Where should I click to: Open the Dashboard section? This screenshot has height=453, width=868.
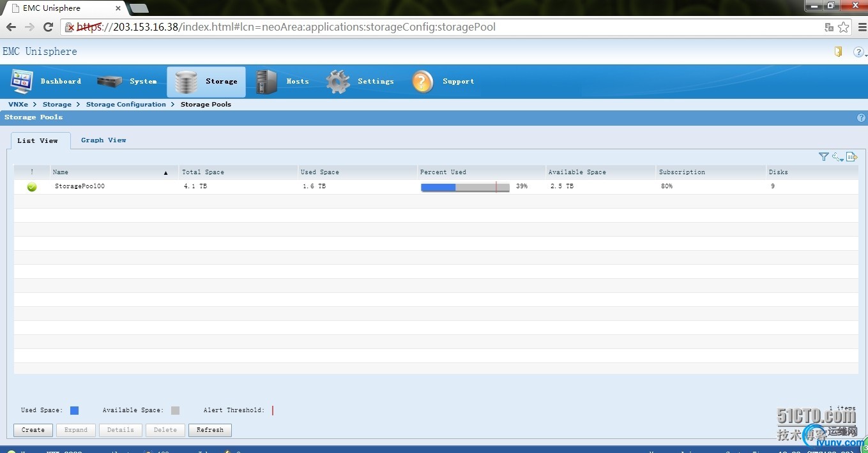[46, 82]
